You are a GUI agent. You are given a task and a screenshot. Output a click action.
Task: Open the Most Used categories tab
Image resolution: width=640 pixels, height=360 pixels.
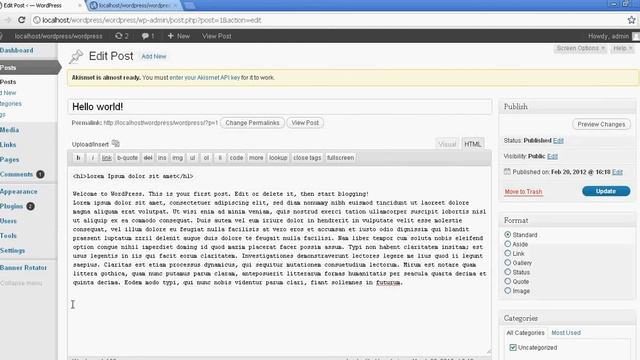566,333
